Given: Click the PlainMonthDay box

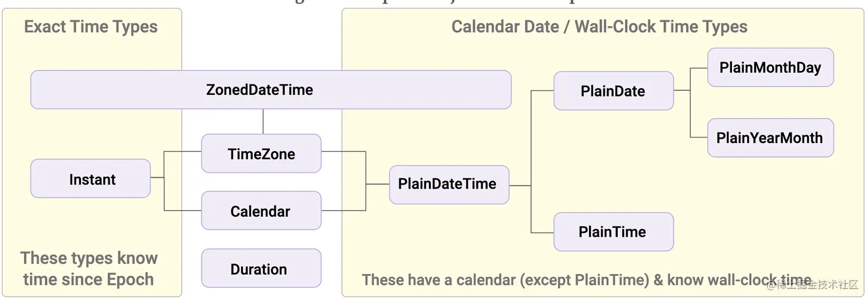Looking at the screenshot, I should 770,67.
